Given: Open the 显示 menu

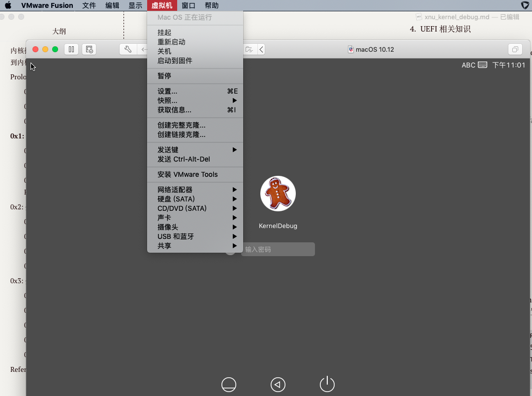Looking at the screenshot, I should (x=135, y=5).
